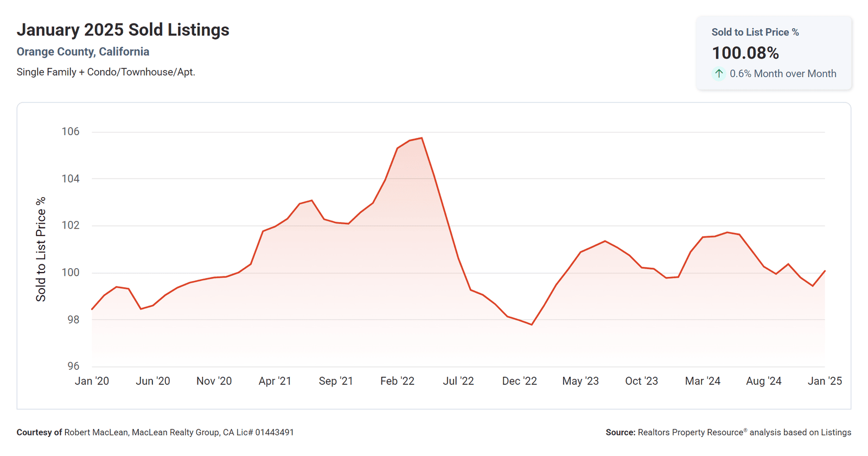Click the y-axis label 100

click(71, 273)
